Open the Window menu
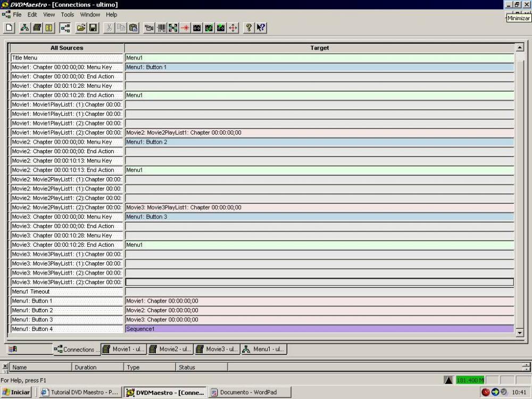 click(90, 15)
